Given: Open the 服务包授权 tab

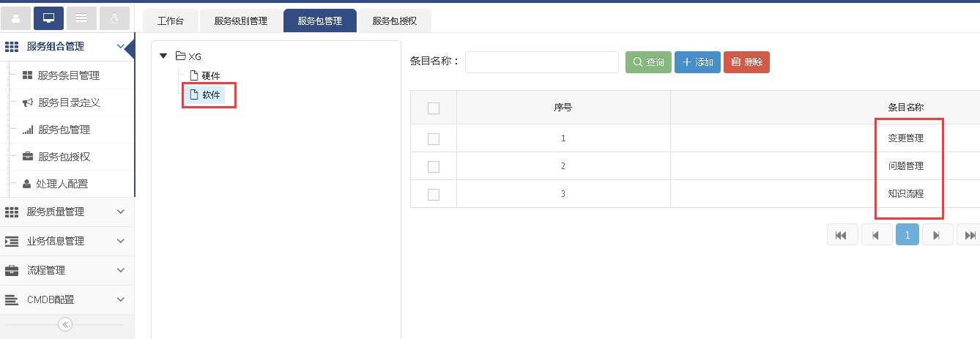Looking at the screenshot, I should pos(394,21).
